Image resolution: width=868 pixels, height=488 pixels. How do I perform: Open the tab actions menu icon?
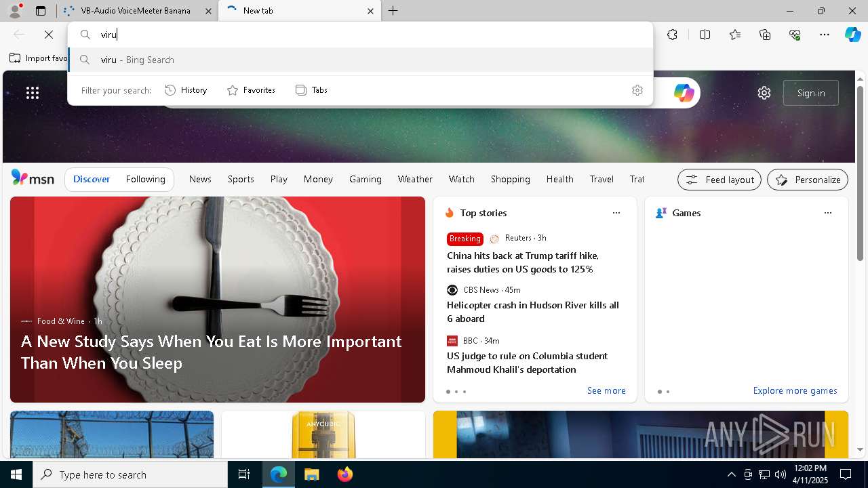(x=41, y=11)
